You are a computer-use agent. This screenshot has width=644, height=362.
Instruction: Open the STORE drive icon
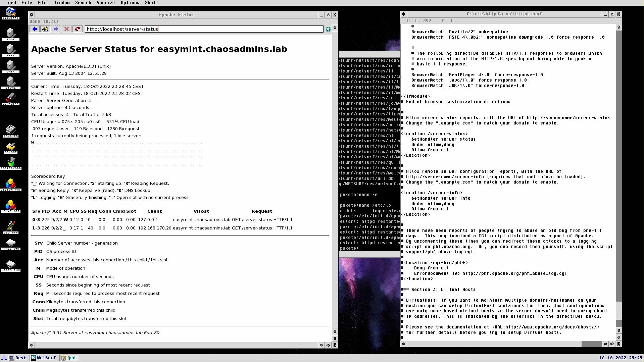tap(11, 82)
